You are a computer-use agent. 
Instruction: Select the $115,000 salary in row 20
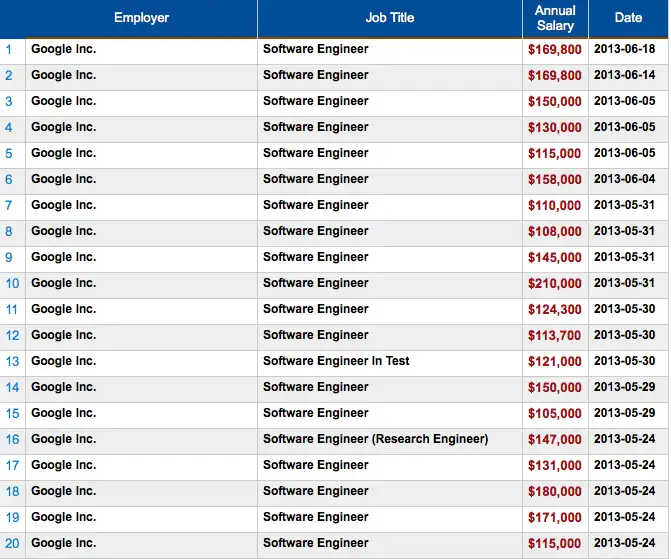[x=555, y=544]
